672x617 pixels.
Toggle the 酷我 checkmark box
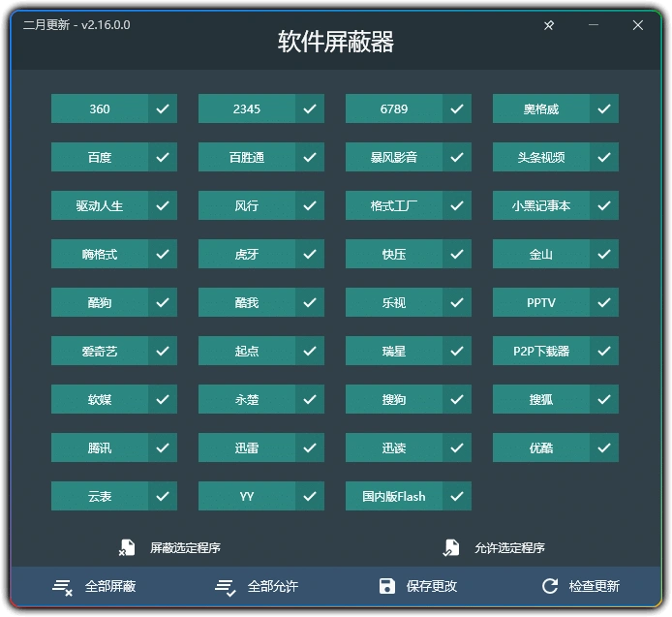[310, 303]
